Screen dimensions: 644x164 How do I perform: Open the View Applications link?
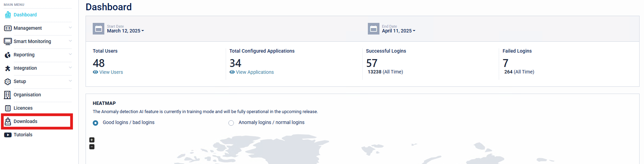tap(255, 72)
